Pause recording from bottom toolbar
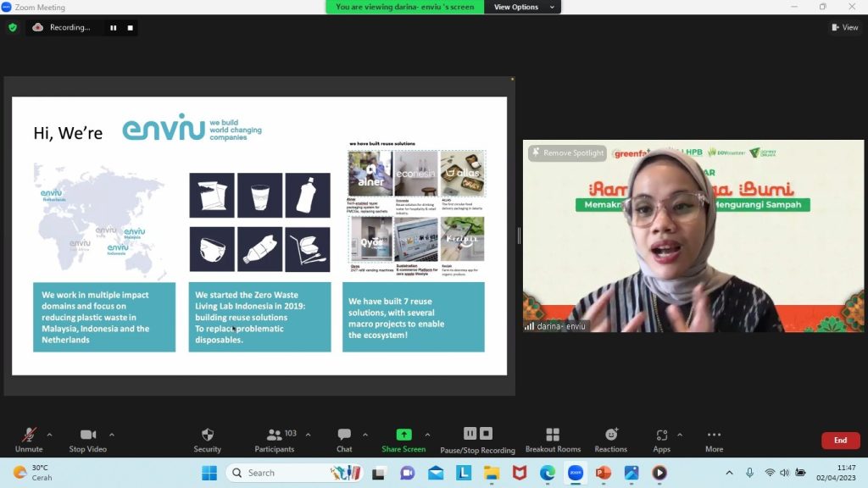 pyautogui.click(x=470, y=433)
